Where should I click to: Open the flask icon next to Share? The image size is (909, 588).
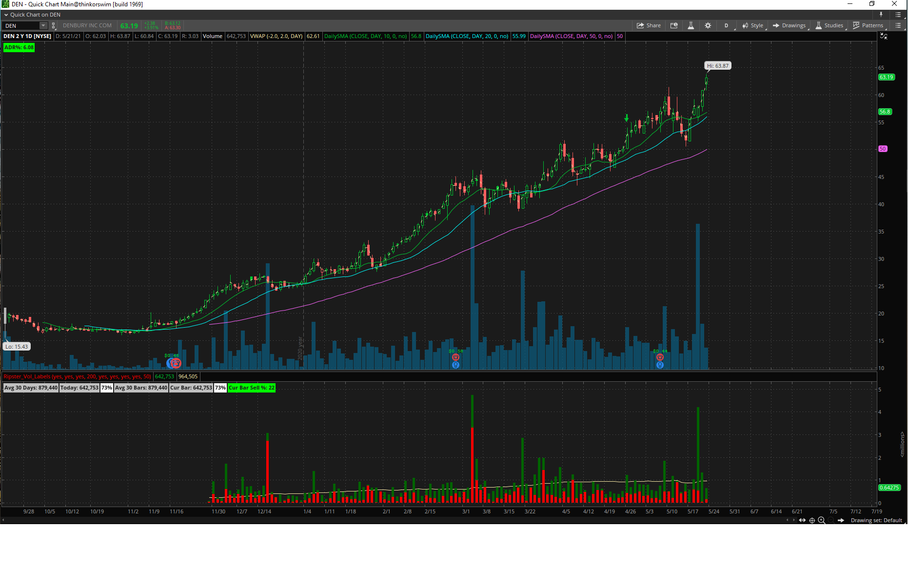tap(691, 25)
